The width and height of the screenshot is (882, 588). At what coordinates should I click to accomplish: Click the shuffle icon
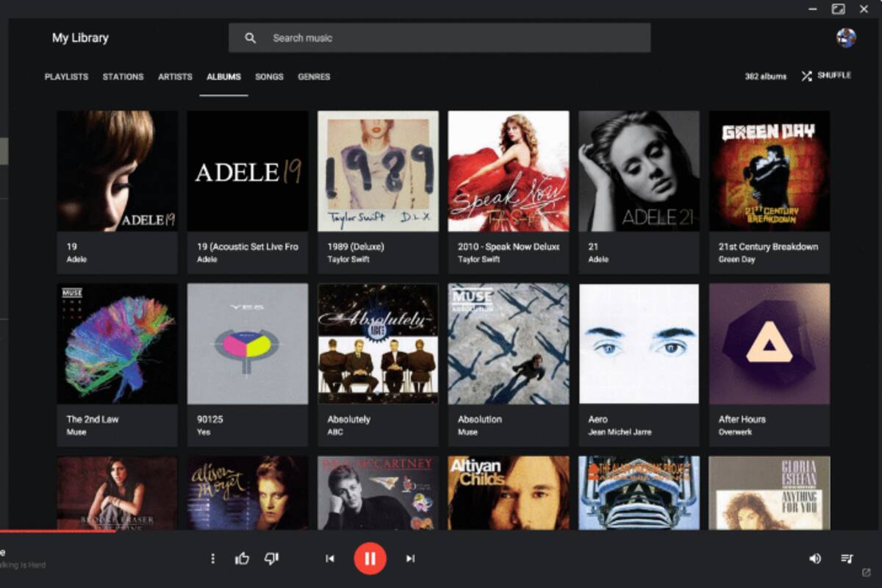point(806,76)
